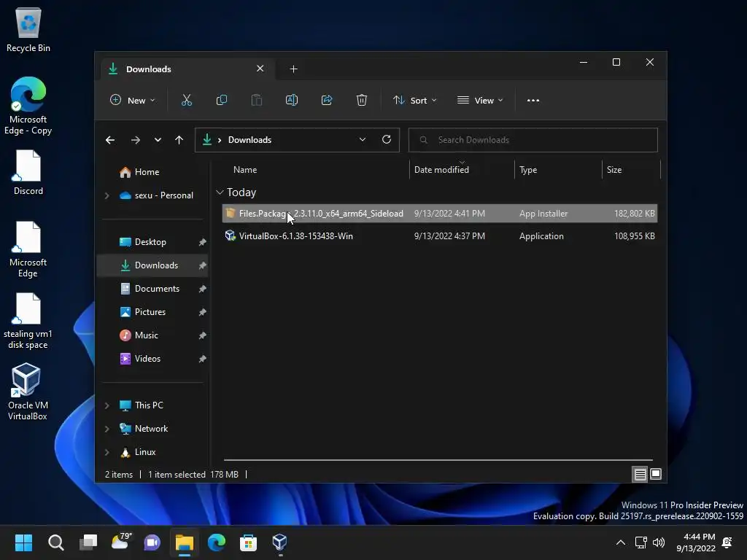Select stealing vm1 disk space desktop file
Image resolution: width=747 pixels, height=560 pixels.
pyautogui.click(x=28, y=321)
